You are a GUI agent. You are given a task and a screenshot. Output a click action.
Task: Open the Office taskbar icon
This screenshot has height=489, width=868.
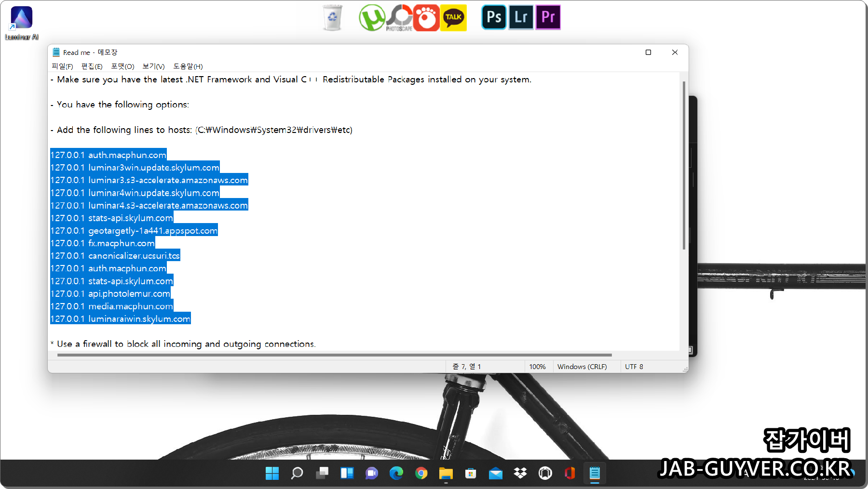tap(570, 473)
